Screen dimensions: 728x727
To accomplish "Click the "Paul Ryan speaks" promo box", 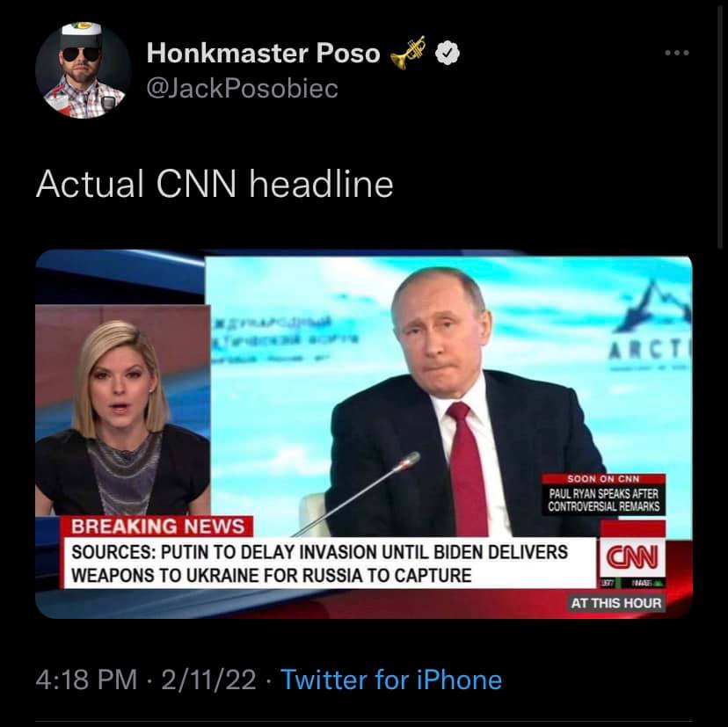I will [x=603, y=500].
